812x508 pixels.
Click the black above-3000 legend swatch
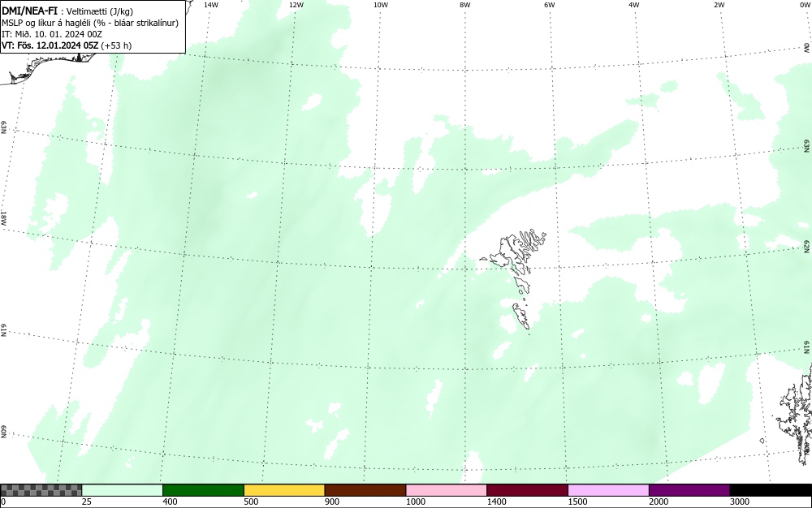771,490
